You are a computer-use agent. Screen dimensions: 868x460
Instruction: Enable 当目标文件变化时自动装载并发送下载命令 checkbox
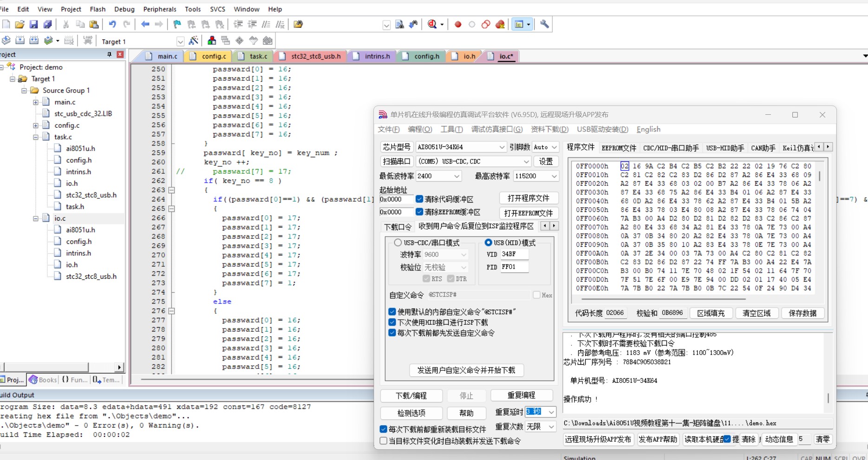coord(384,441)
